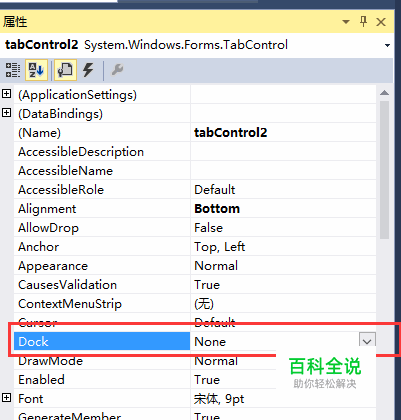Click the AccessibleName empty value field

(283, 171)
